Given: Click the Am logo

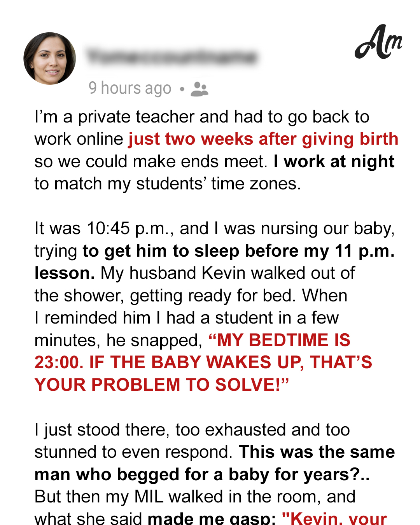Looking at the screenshot, I should (x=378, y=42).
